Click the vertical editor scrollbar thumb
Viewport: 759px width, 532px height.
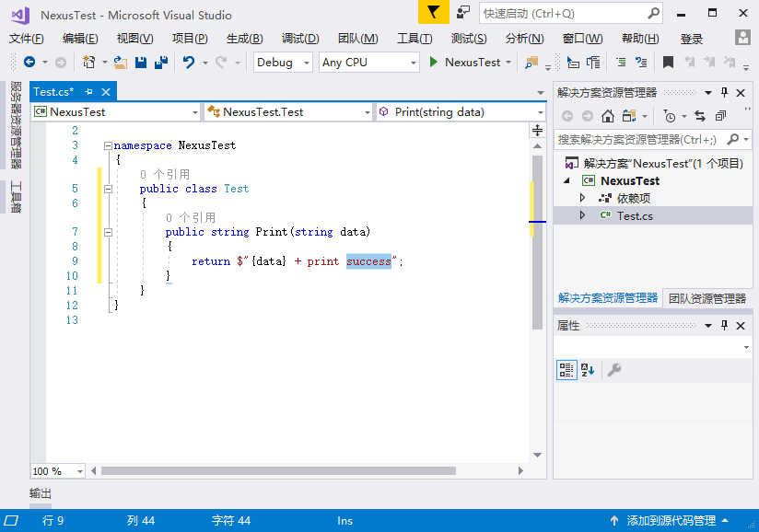537,242
